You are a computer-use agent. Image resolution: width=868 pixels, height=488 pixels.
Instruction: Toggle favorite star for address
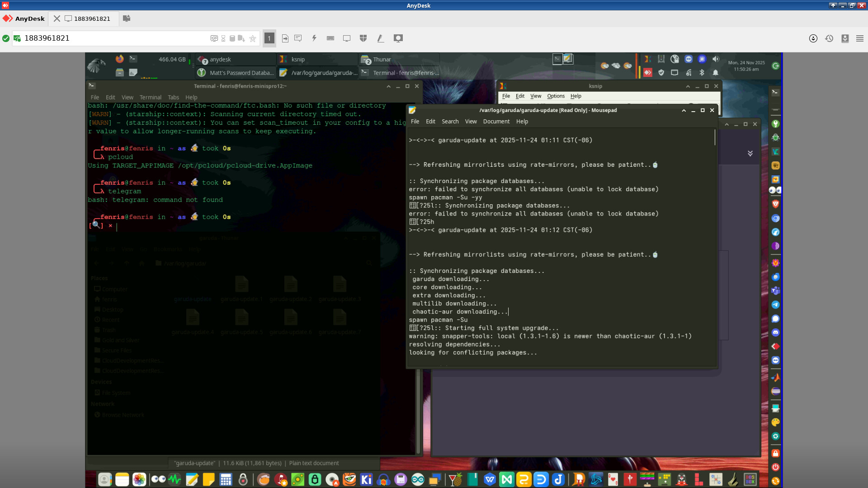[x=253, y=38]
